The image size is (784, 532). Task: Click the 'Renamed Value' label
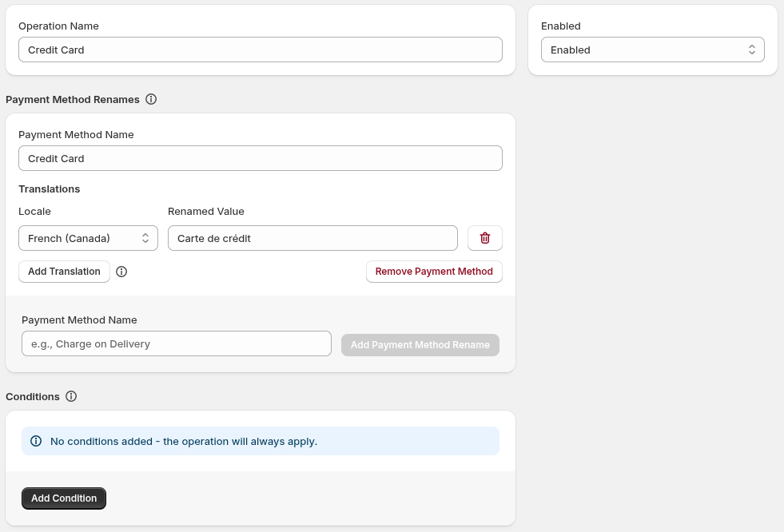206,212
